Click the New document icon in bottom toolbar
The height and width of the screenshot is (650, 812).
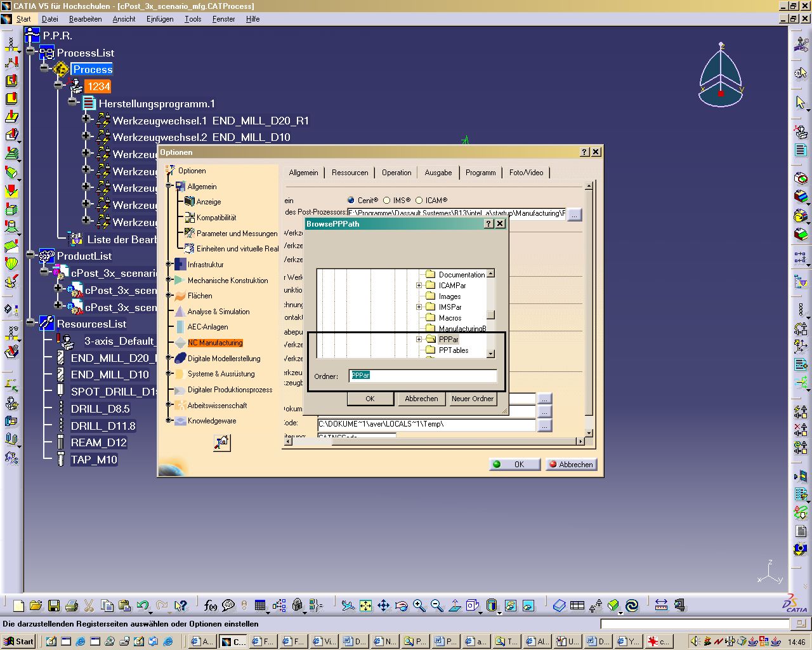point(18,606)
